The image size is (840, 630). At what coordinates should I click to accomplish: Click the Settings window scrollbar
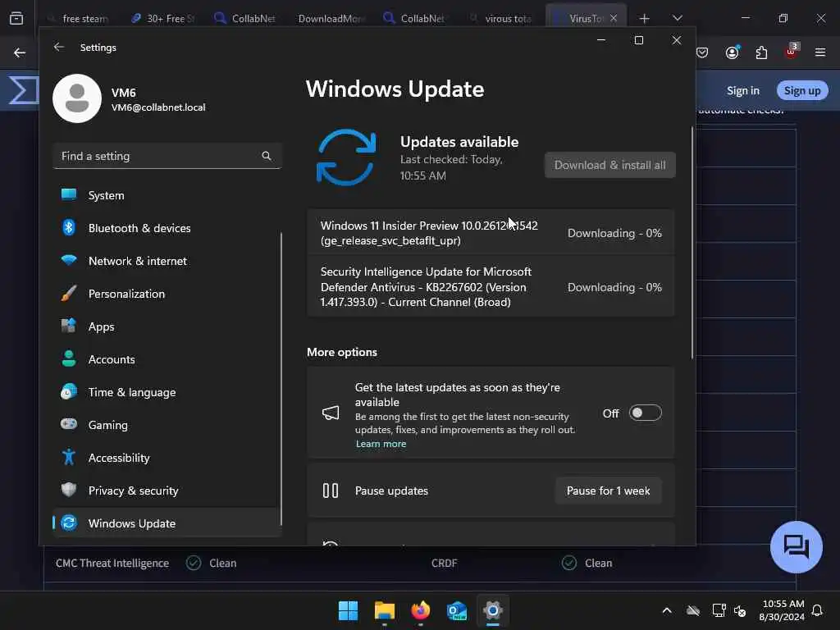[692, 243]
